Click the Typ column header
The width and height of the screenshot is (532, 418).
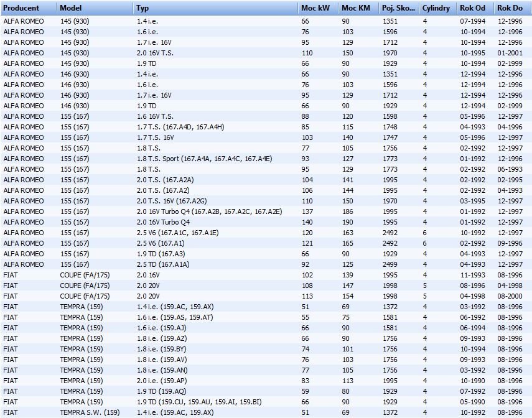click(x=215, y=8)
